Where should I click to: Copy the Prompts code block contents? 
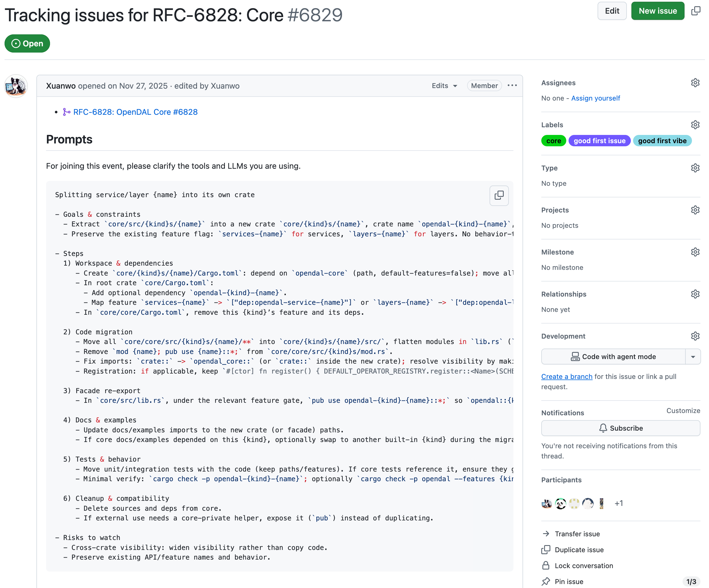[x=499, y=195]
